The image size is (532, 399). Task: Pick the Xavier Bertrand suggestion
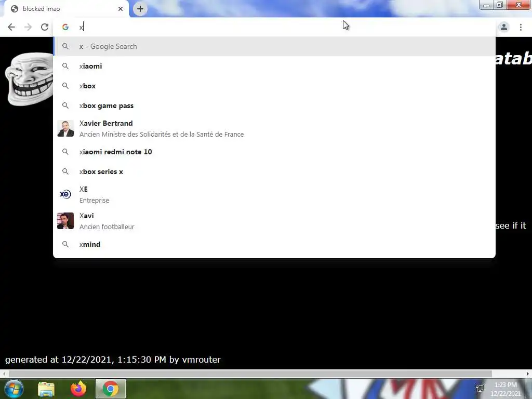pos(274,129)
